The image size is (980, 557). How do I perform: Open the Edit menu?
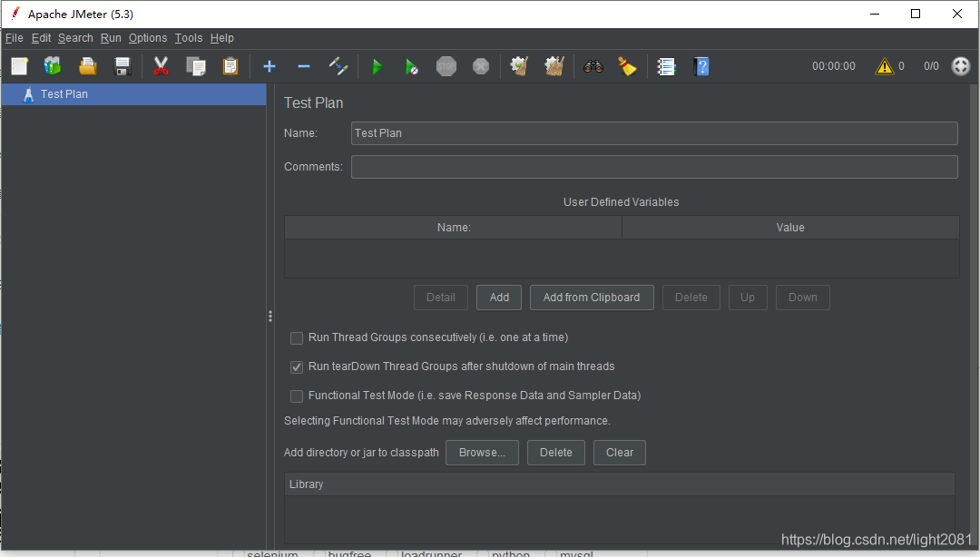41,38
